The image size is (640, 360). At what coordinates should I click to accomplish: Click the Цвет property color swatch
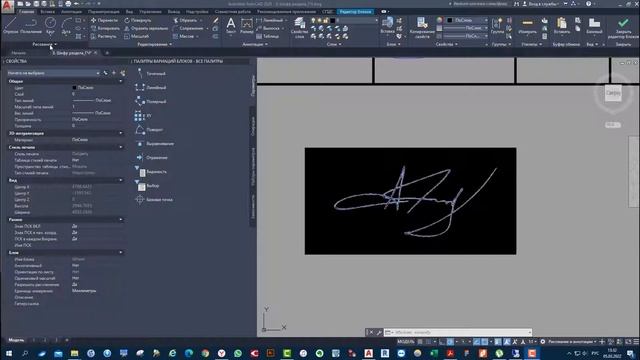(74, 87)
